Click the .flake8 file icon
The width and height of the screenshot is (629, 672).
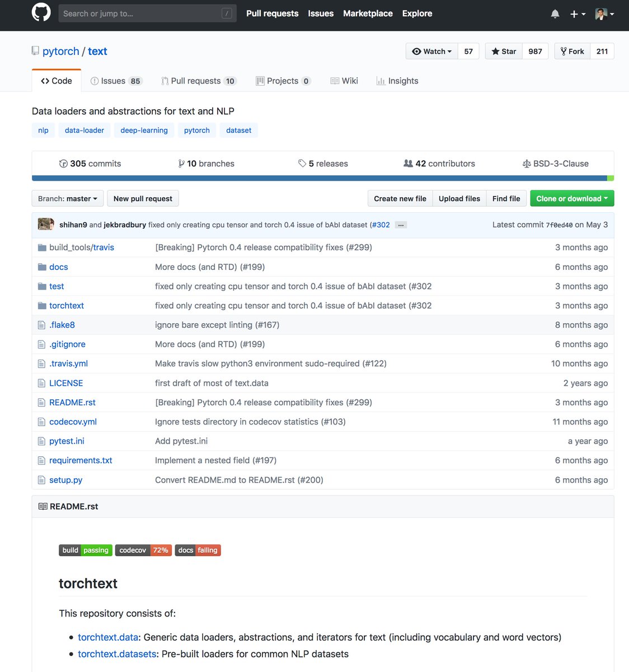point(41,325)
